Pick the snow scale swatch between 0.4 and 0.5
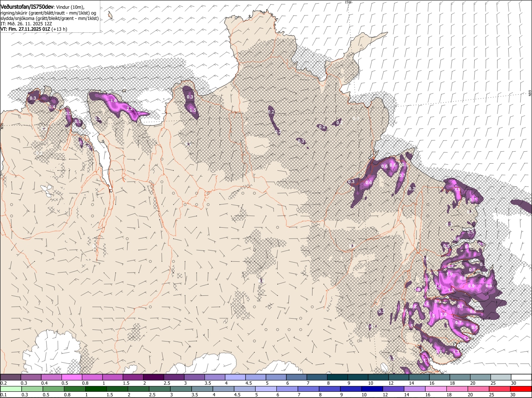This screenshot has width=532, height=398. pos(52,377)
